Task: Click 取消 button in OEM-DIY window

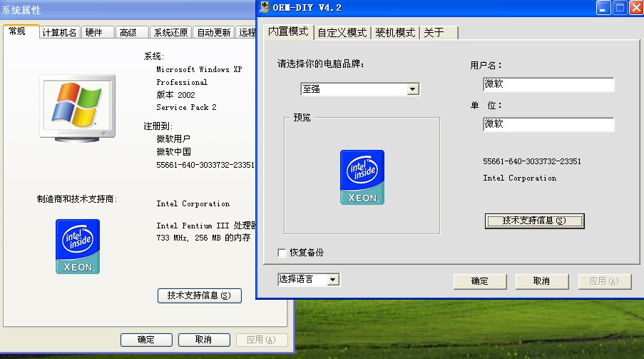Action: [x=542, y=281]
